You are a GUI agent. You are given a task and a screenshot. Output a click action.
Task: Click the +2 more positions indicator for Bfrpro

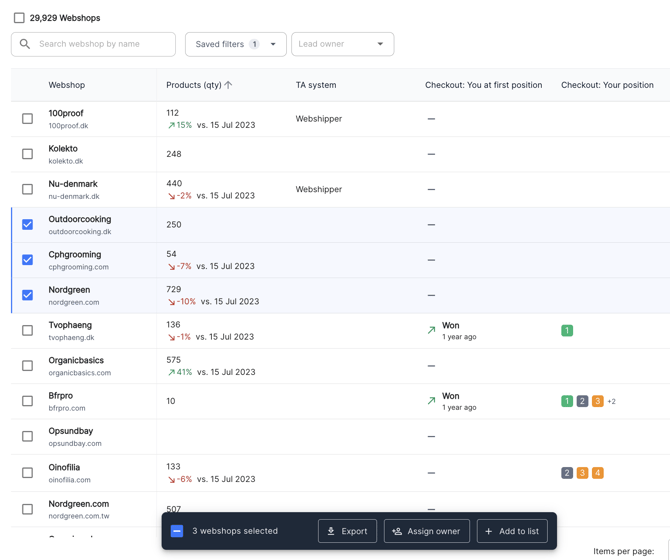click(x=611, y=401)
